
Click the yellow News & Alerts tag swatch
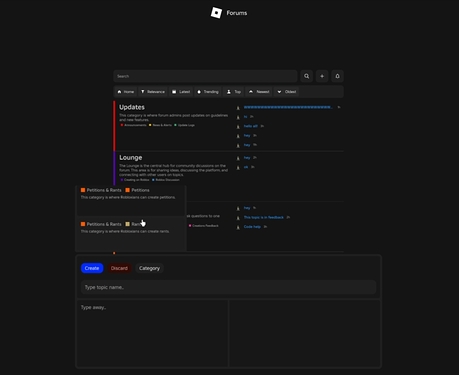[x=150, y=125]
